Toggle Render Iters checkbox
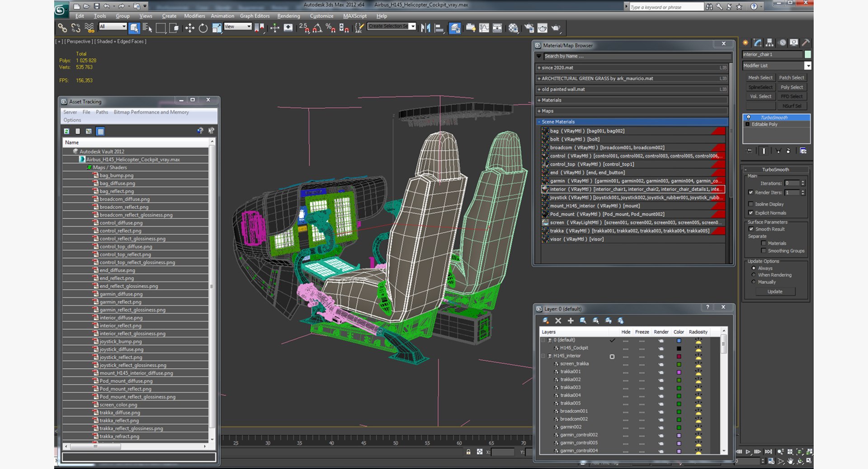Image resolution: width=868 pixels, height=469 pixels. [x=751, y=192]
